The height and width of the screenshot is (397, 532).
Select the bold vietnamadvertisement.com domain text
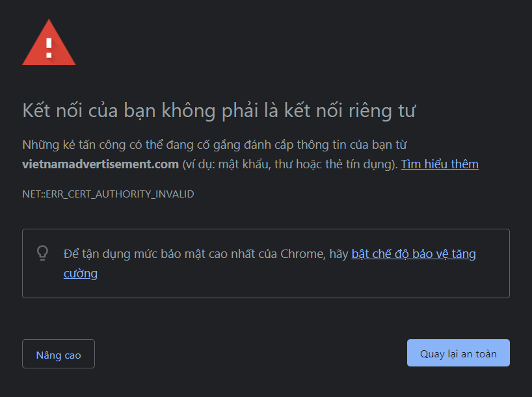[x=100, y=164]
